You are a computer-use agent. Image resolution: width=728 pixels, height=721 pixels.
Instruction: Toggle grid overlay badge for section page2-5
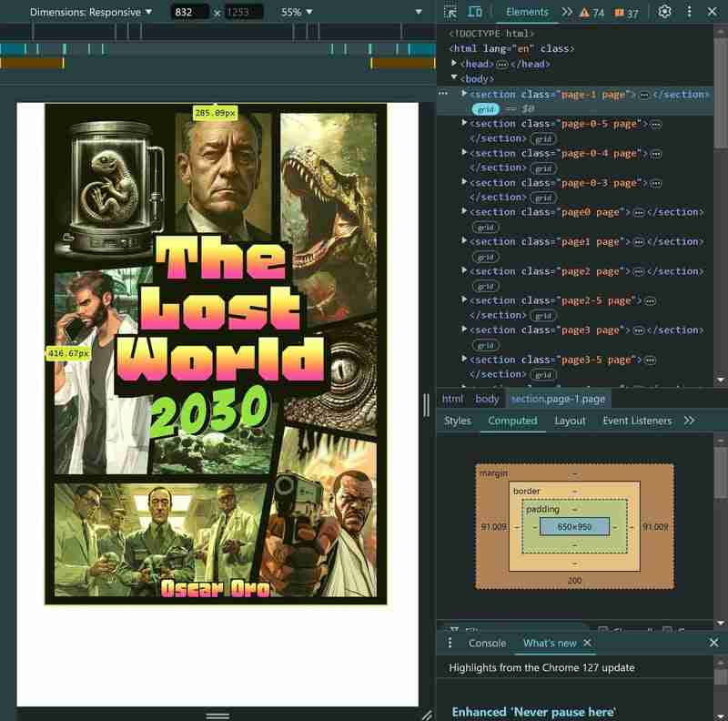coord(543,316)
